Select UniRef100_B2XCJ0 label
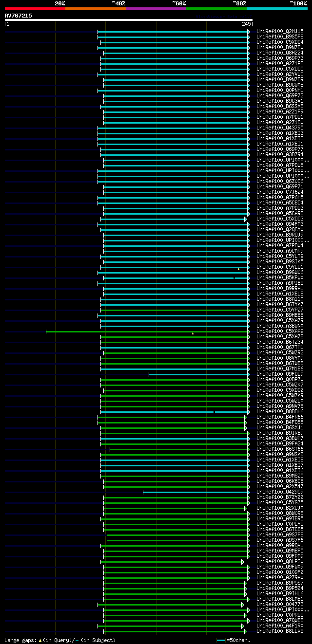This screenshot has height=644, width=312. coord(280,508)
